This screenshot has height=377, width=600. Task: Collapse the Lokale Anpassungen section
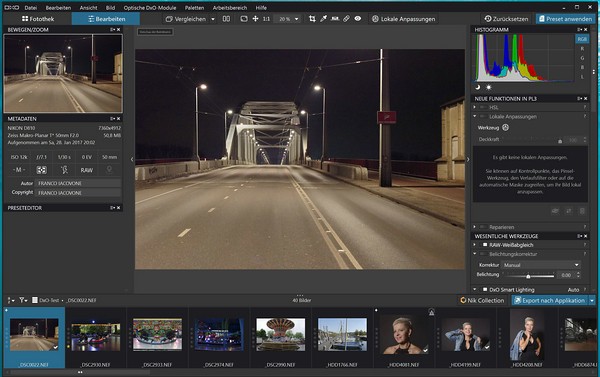[475, 116]
